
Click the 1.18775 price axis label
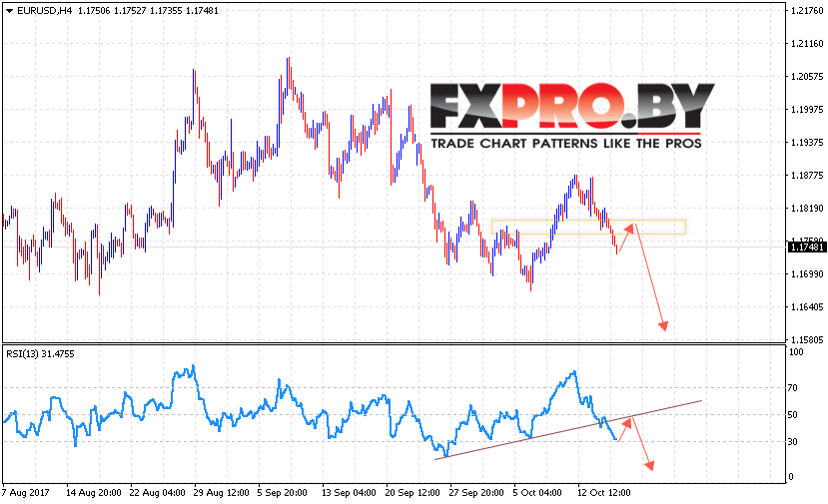pyautogui.click(x=807, y=176)
